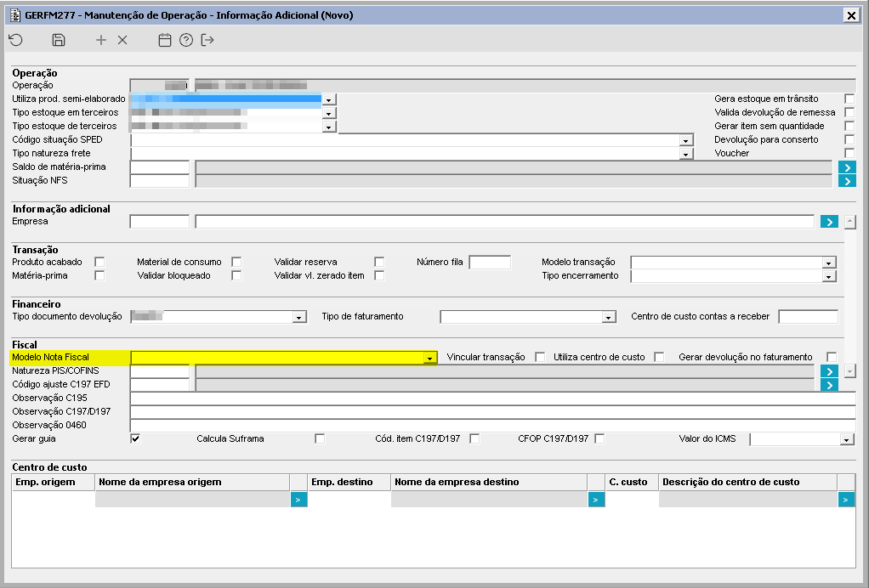
Task: Focus Centro de custo contas a receber field
Action: tap(809, 317)
